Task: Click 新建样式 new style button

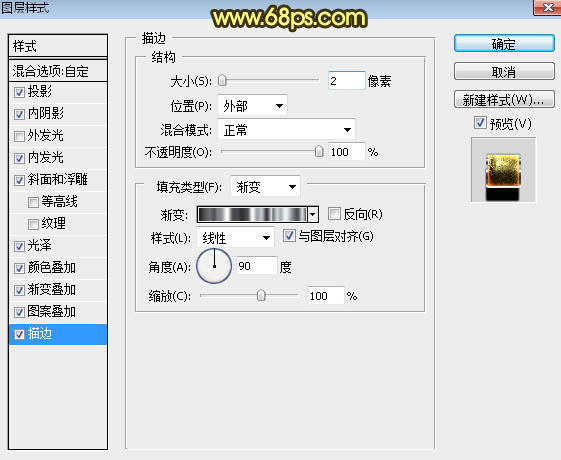Action: click(504, 100)
